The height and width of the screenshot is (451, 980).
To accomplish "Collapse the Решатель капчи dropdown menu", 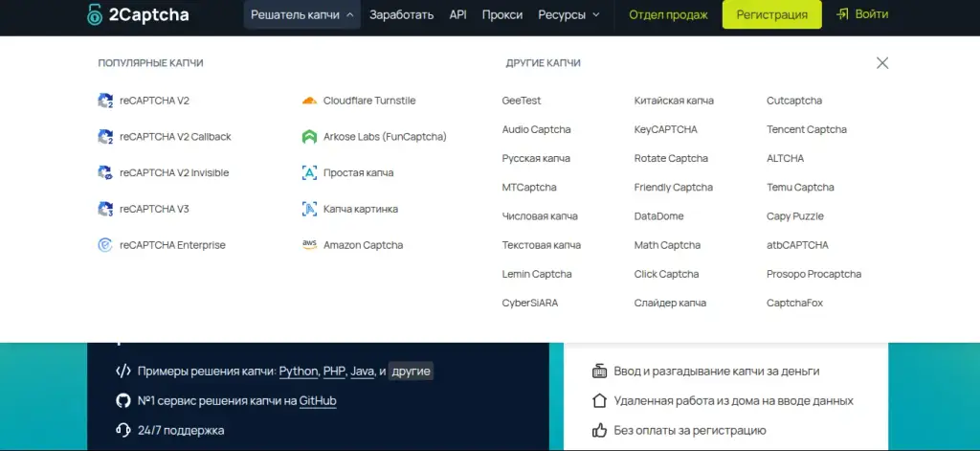I will [301, 15].
